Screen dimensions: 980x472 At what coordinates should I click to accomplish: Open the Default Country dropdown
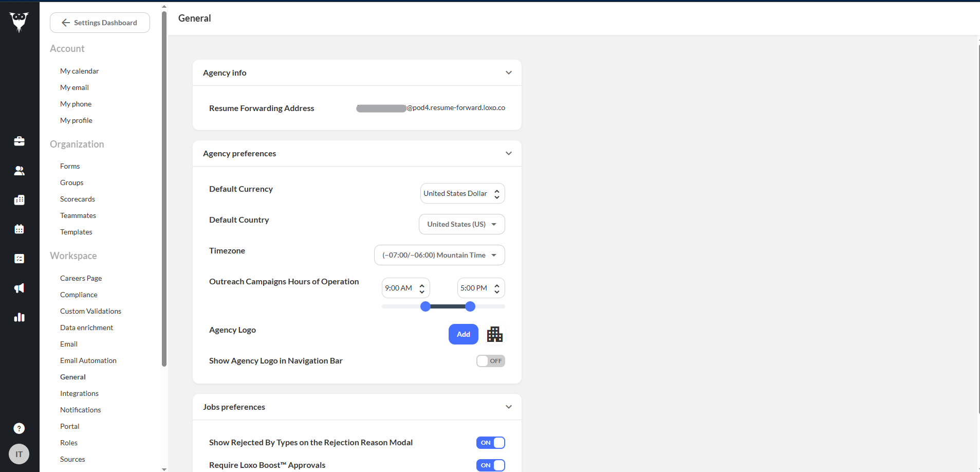[462, 224]
